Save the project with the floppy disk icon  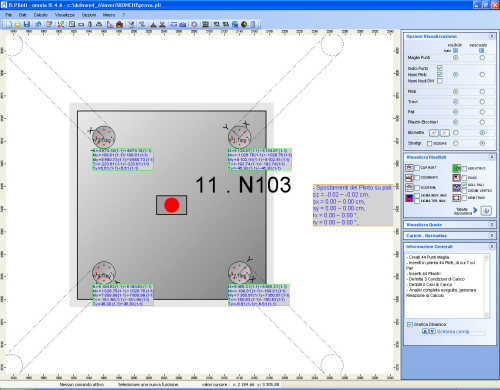click(x=27, y=24)
